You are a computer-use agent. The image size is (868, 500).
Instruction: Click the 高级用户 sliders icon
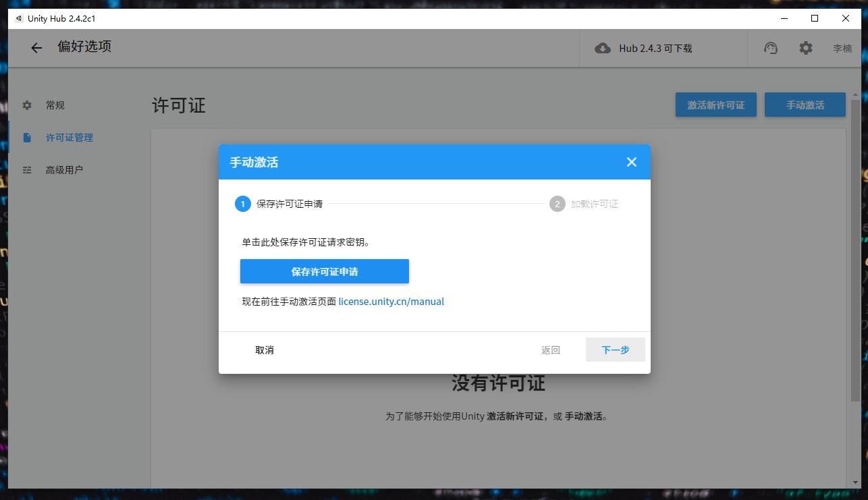coord(27,170)
